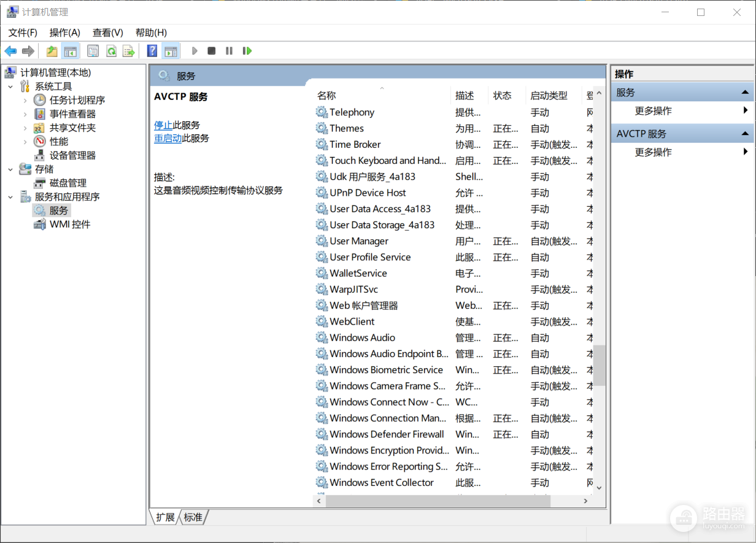Screen dimensions: 756x543
Task: Collapse the 服务和应用程序 tree node
Action: tap(10, 197)
